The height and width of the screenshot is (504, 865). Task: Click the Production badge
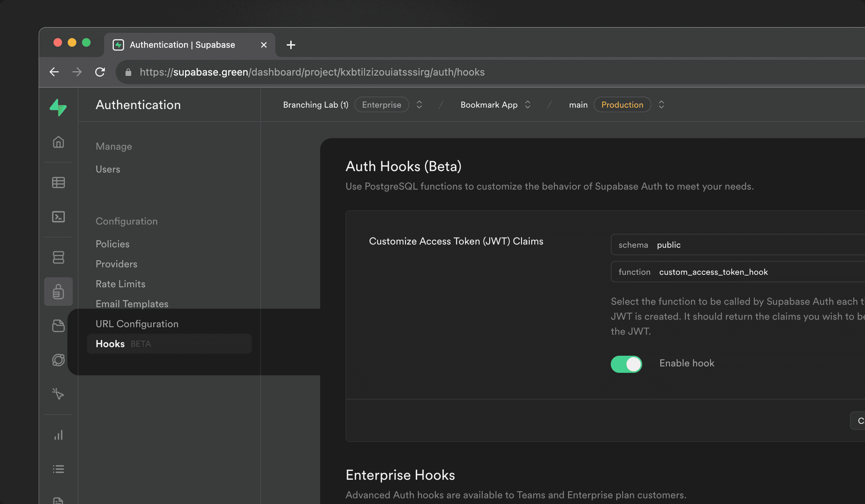622,105
